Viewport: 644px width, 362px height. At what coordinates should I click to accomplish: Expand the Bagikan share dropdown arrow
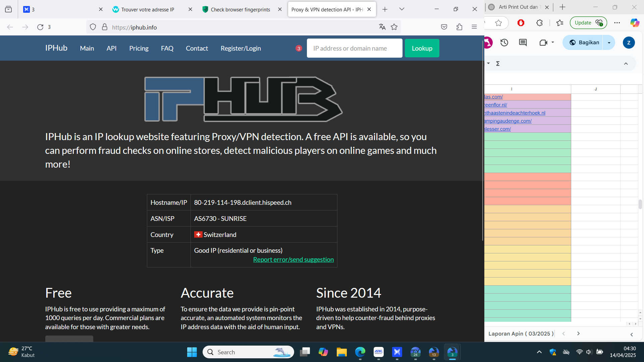(x=609, y=43)
